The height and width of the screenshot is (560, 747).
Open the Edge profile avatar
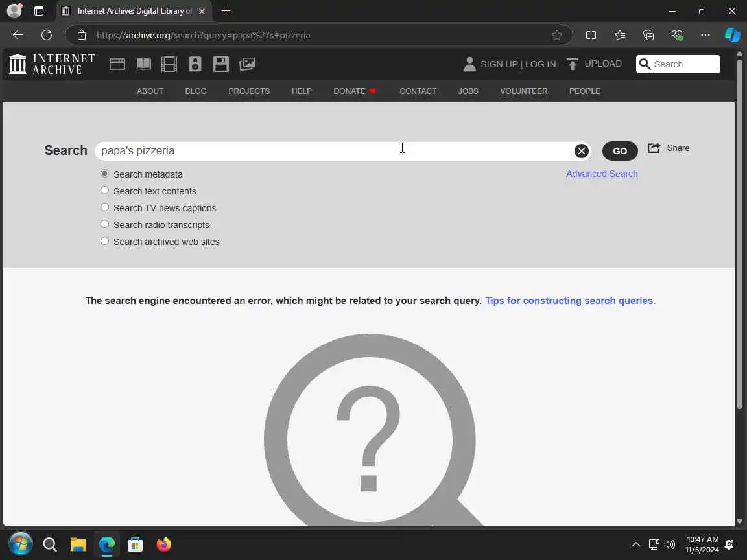(15, 10)
